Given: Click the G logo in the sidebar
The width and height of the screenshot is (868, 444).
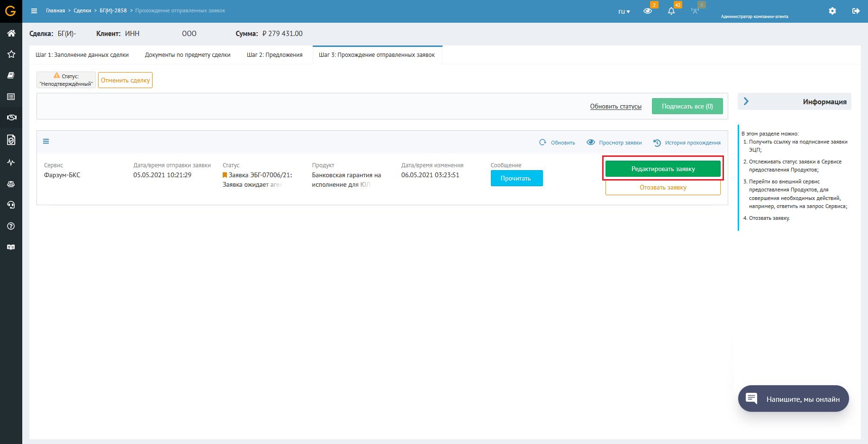Looking at the screenshot, I should (x=10, y=10).
